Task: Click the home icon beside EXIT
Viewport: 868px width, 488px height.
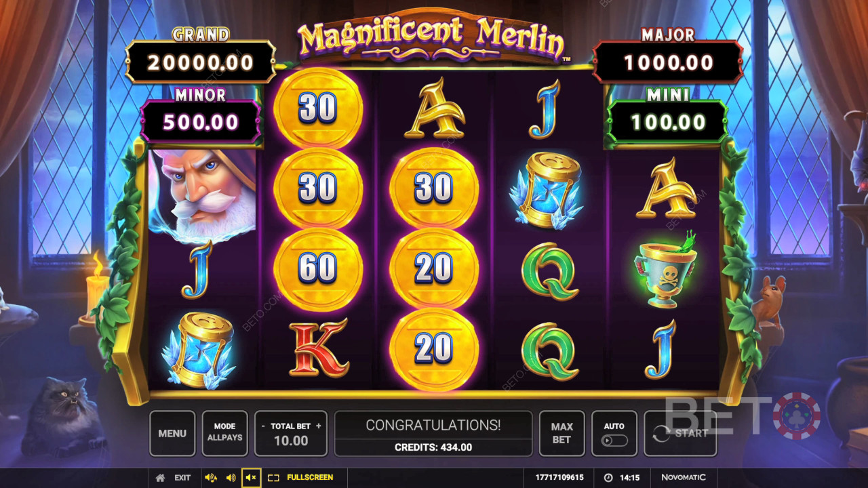Action: tap(160, 478)
